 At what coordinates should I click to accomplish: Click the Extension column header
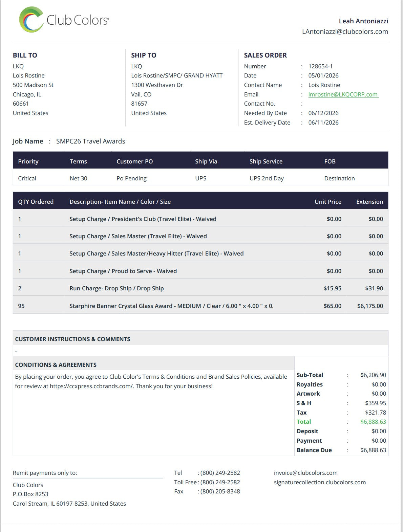[x=369, y=202]
